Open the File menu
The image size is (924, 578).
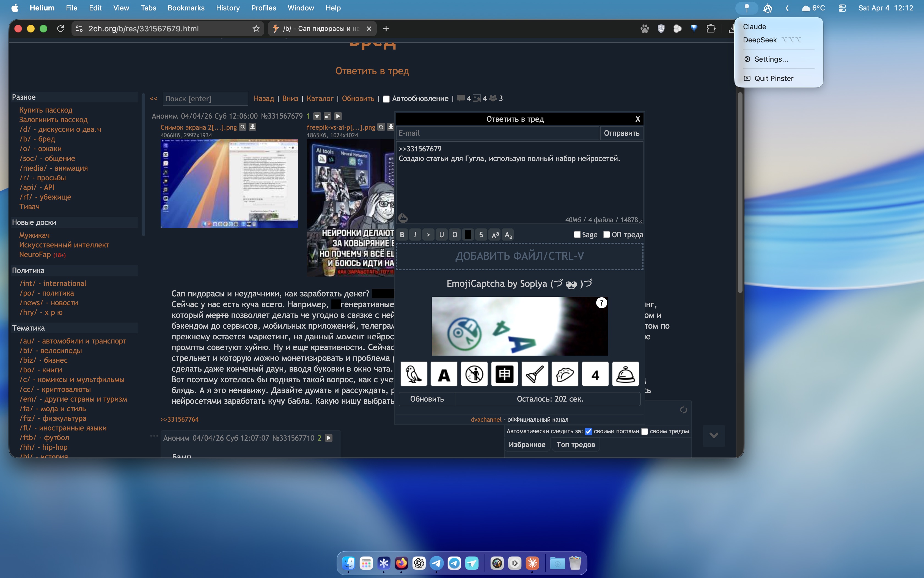71,8
